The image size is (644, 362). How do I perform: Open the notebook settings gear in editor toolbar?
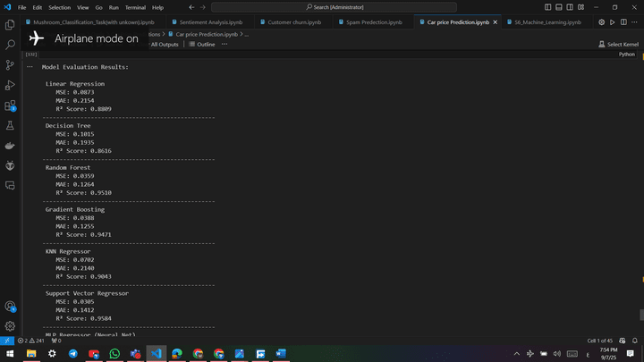(x=602, y=22)
